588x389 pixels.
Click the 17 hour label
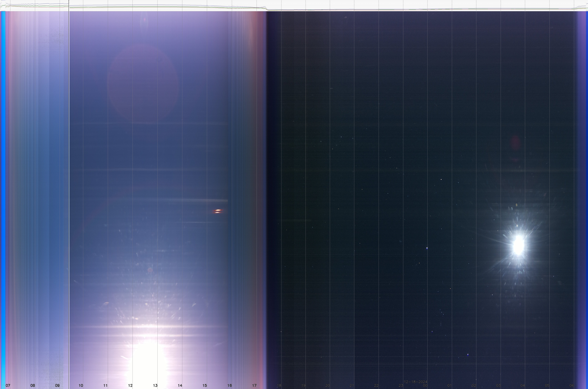(x=254, y=385)
